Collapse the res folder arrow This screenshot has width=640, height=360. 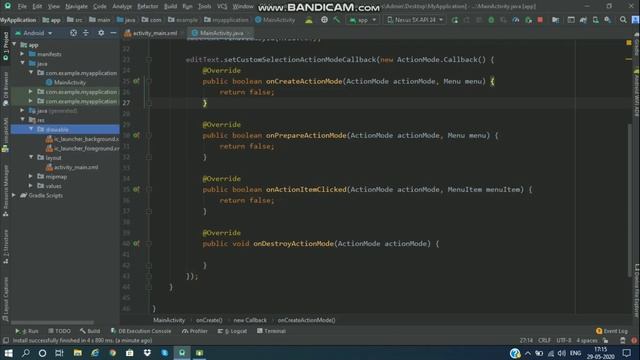(x=22, y=120)
